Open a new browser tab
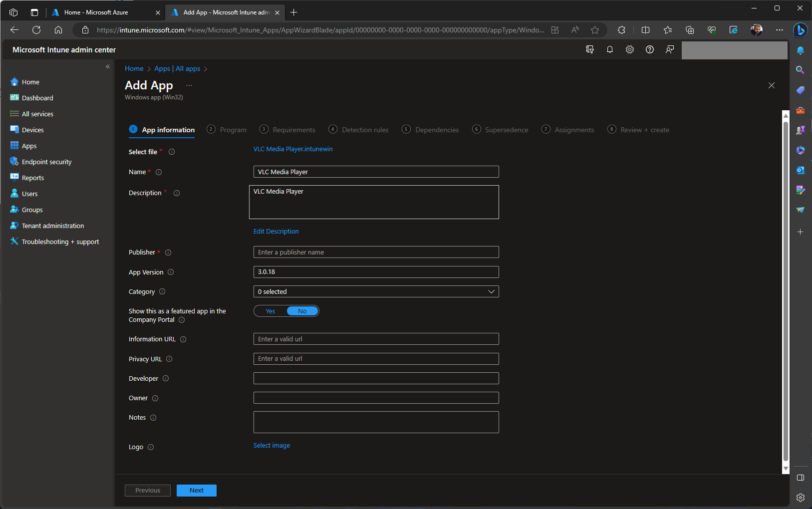This screenshot has width=812, height=509. (294, 12)
